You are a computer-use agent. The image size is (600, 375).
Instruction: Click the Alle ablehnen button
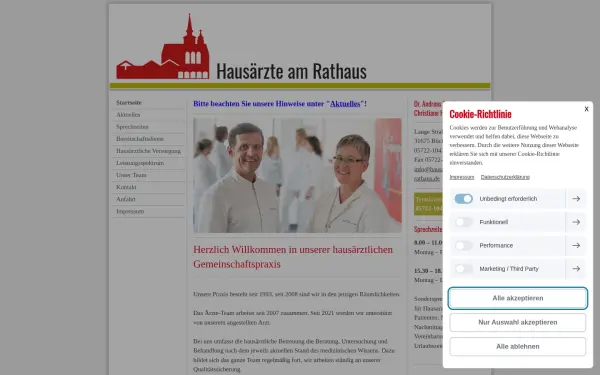pos(518,346)
